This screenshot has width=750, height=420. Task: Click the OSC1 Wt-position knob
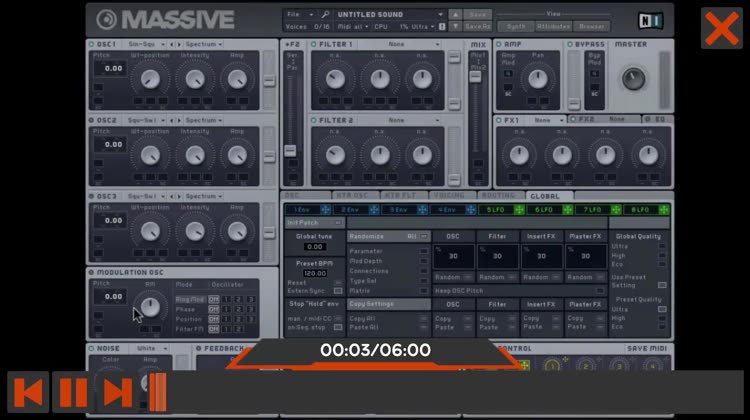click(150, 79)
